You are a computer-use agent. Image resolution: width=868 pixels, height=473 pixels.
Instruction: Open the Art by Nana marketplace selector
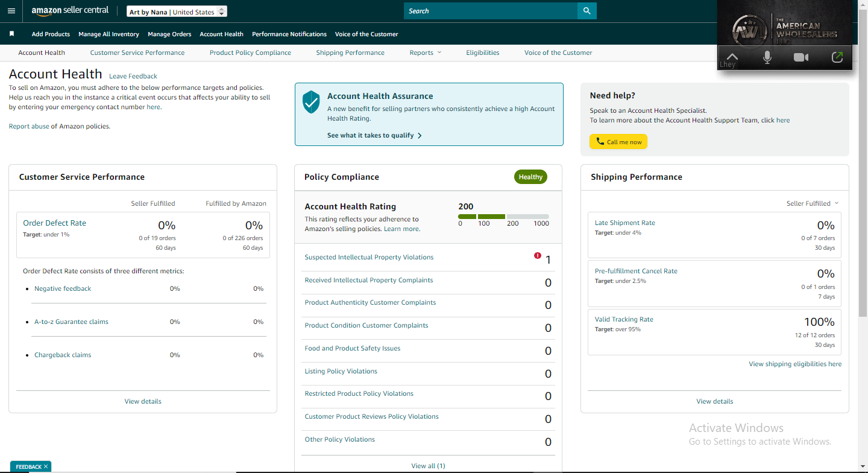click(x=178, y=11)
